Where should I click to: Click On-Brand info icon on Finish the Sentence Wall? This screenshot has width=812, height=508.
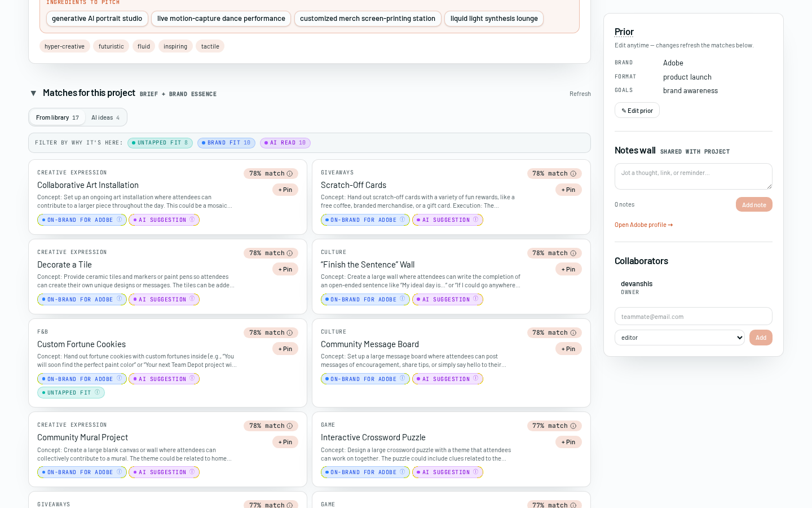click(403, 299)
